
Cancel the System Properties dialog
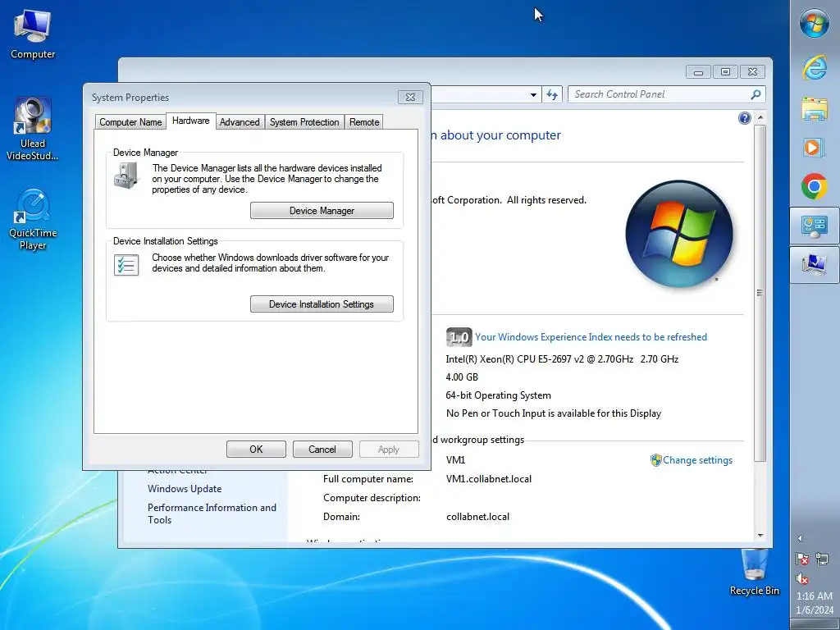[322, 450]
